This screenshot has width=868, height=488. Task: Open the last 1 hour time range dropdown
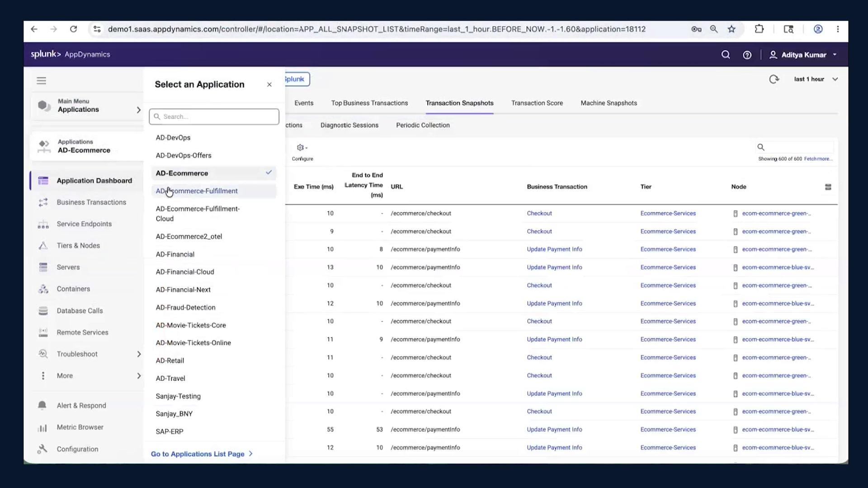pyautogui.click(x=816, y=79)
